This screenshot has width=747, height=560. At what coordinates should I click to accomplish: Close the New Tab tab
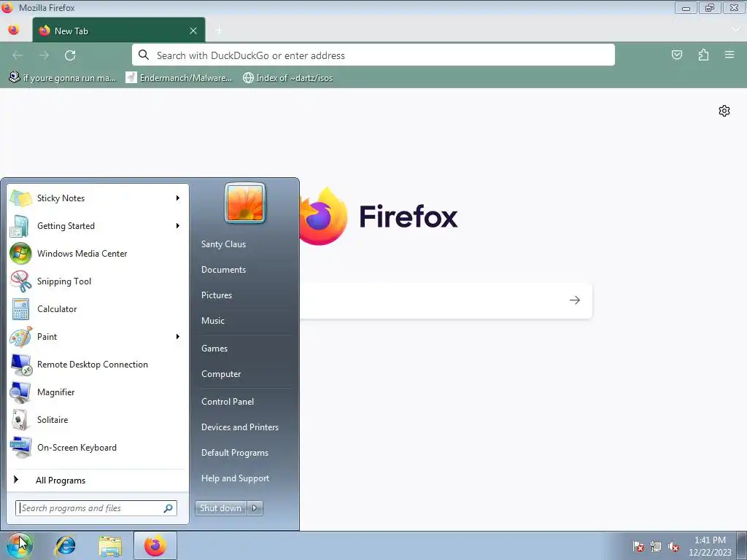[x=193, y=31]
